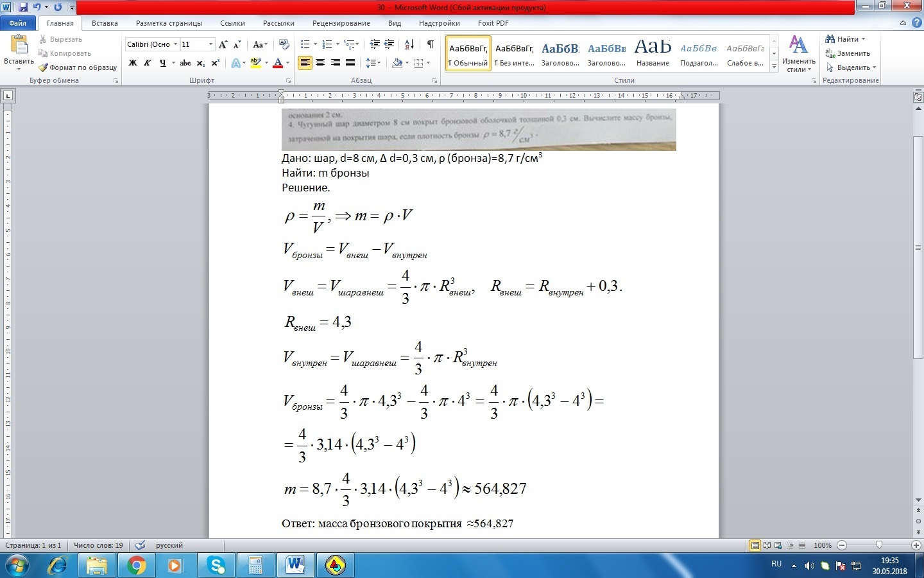Toggle superscript formatting
The image size is (924, 578).
(215, 63)
